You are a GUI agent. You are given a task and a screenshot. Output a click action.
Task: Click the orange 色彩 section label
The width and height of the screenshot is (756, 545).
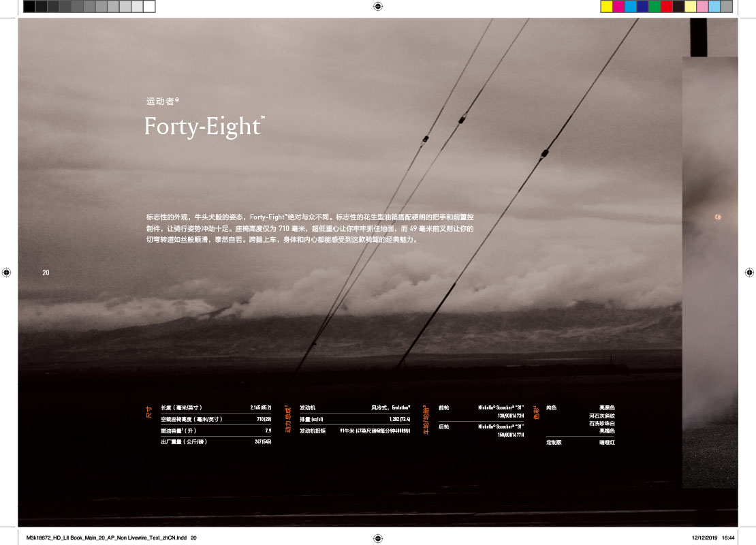point(536,412)
